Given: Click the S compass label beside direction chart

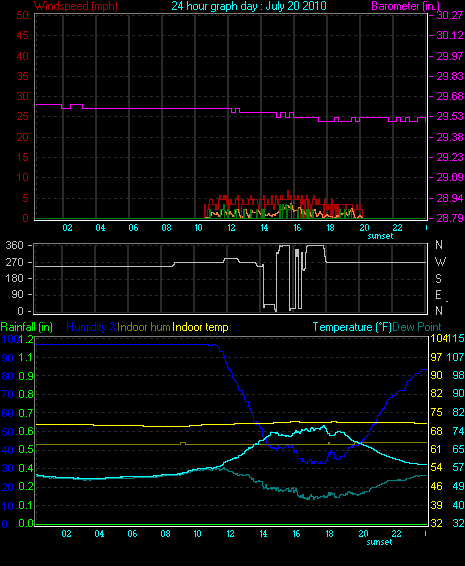Looking at the screenshot, I should pyautogui.click(x=439, y=278).
